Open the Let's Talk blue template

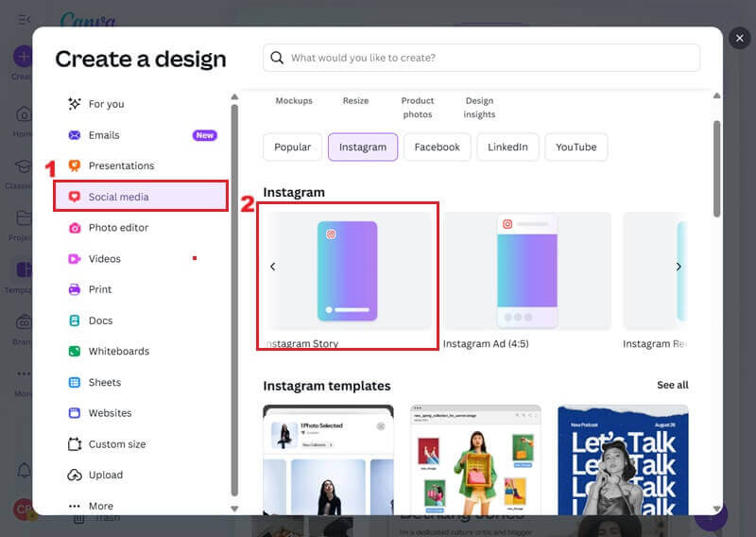[x=623, y=460]
